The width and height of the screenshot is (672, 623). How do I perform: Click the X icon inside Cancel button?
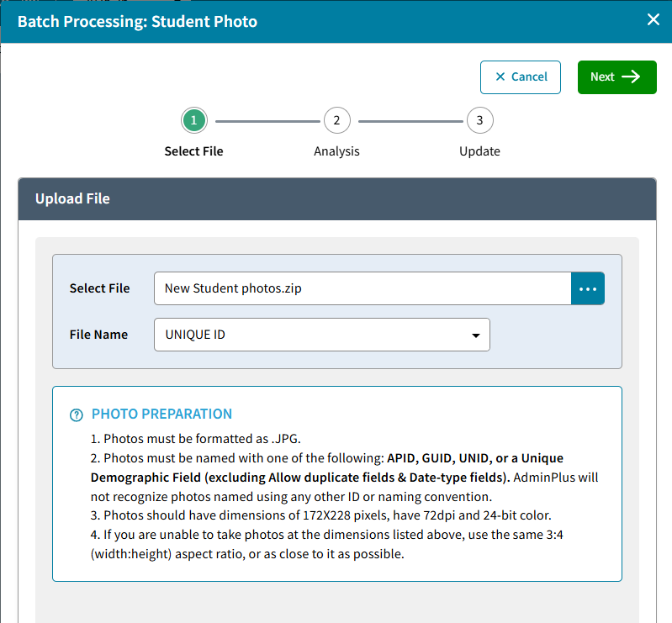click(x=500, y=77)
